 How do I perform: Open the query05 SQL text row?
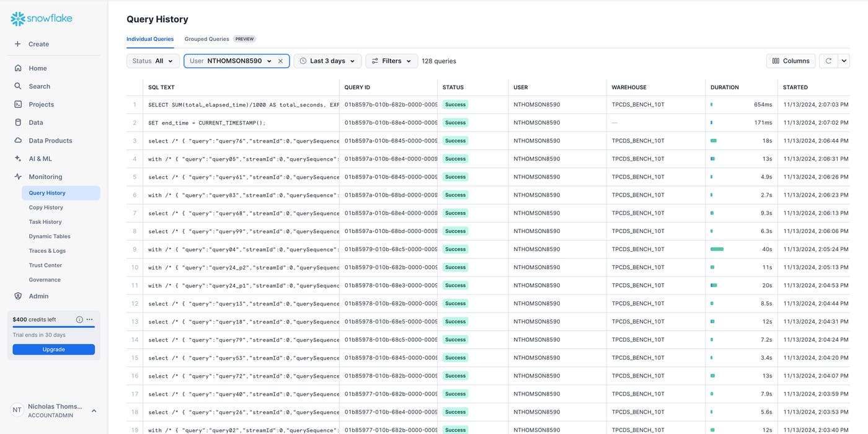244,159
